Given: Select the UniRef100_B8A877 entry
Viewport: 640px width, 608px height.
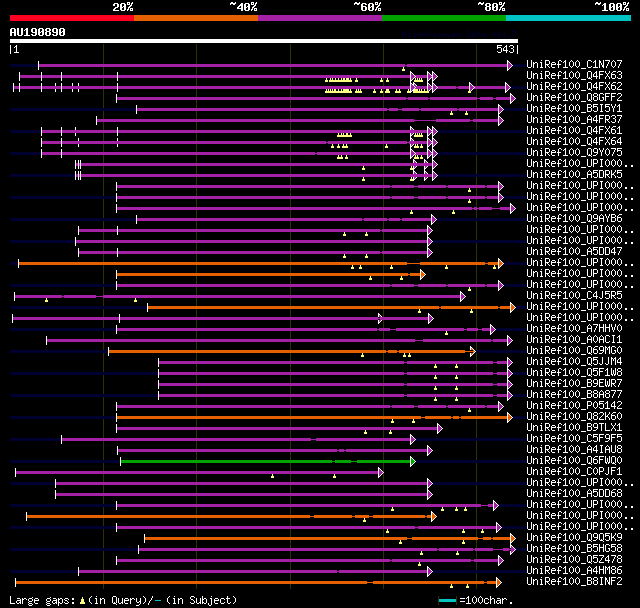Looking at the screenshot, I should (x=574, y=395).
